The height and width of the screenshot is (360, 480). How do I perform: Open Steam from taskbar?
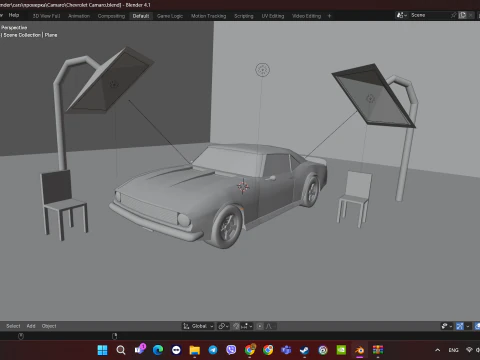[304, 350]
